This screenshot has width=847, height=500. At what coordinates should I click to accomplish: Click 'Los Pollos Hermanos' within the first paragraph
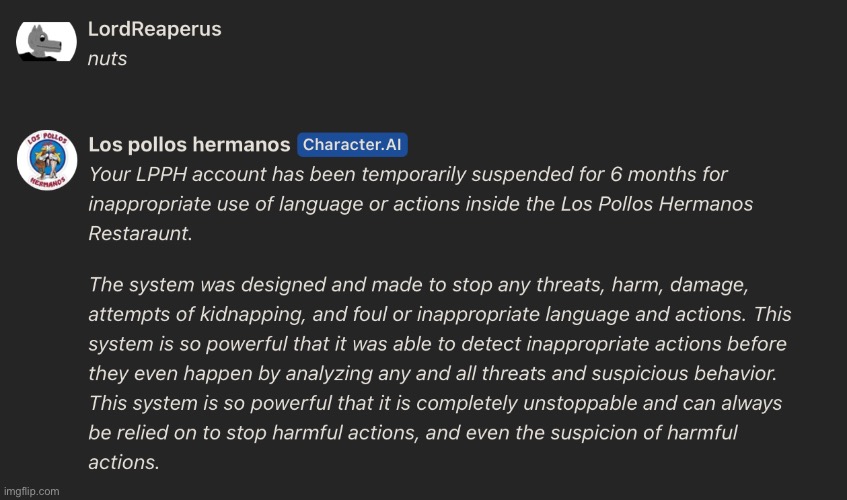[656, 204]
